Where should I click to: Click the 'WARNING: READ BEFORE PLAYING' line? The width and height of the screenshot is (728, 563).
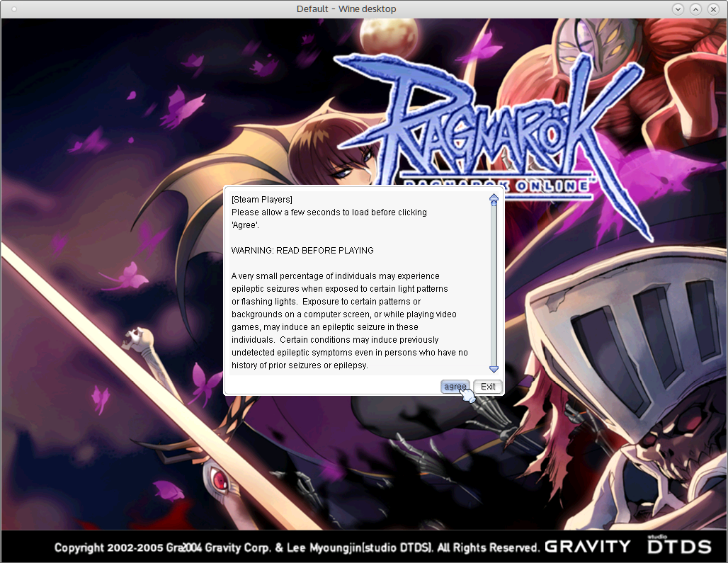coord(302,251)
